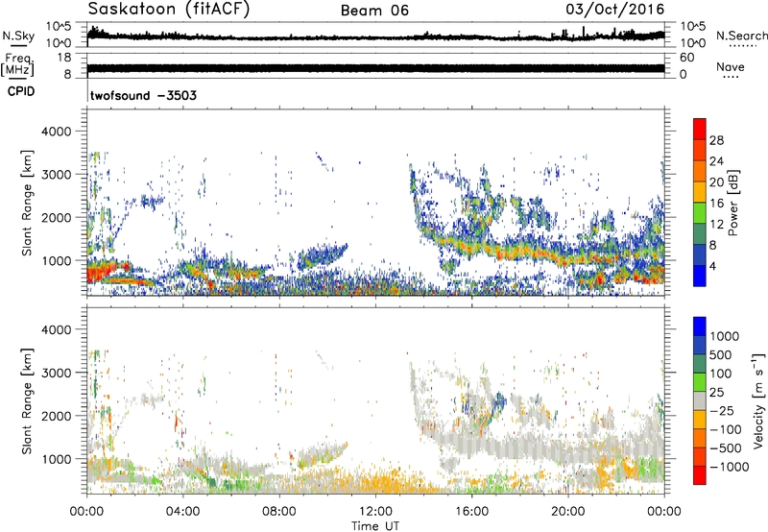The image size is (768, 532).
Task: Click the 'N.Sky' legend label
Action: [x=18, y=36]
